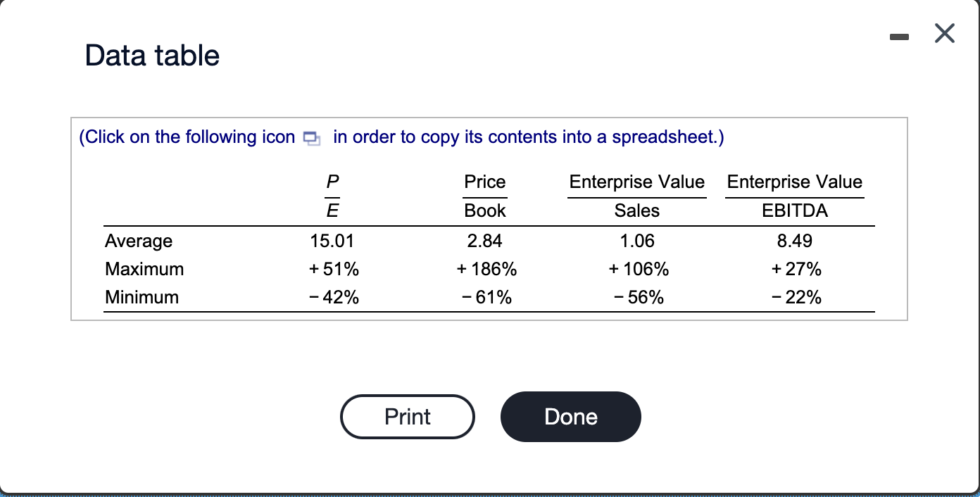Click the +186% maximum cell
The width and height of the screenshot is (980, 497).
pyautogui.click(x=486, y=269)
